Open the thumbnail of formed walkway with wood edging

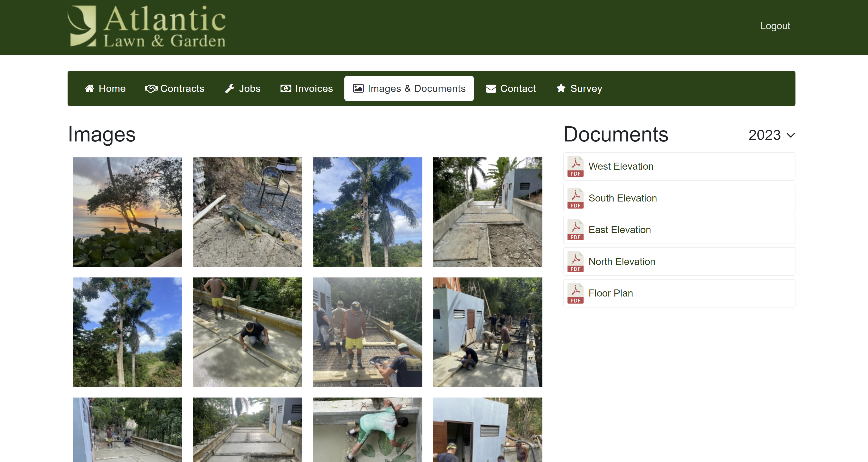pos(247,430)
